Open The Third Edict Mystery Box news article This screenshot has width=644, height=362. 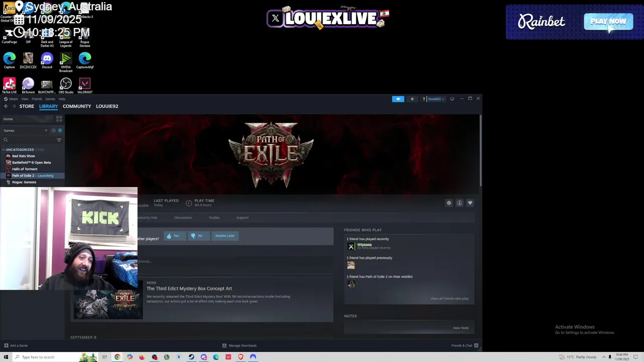coord(189,289)
